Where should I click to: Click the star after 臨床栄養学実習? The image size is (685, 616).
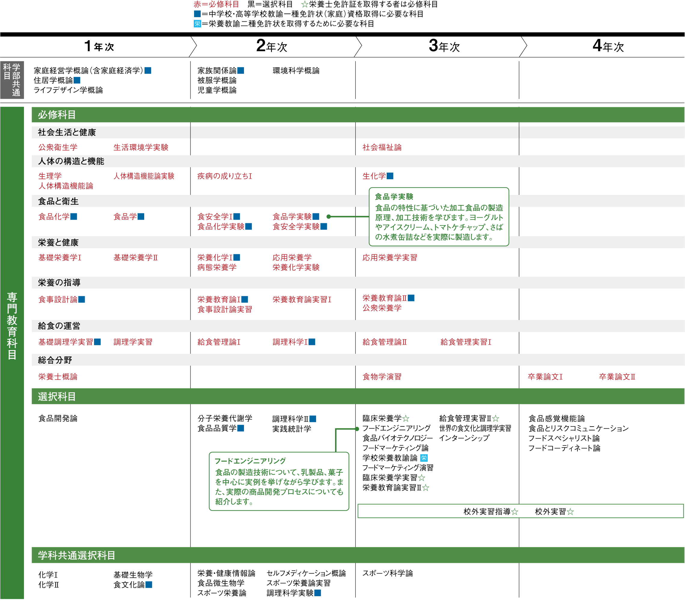point(422,478)
